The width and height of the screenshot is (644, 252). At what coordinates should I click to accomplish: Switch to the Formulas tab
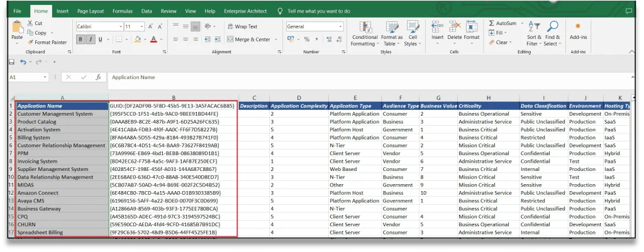point(123,11)
